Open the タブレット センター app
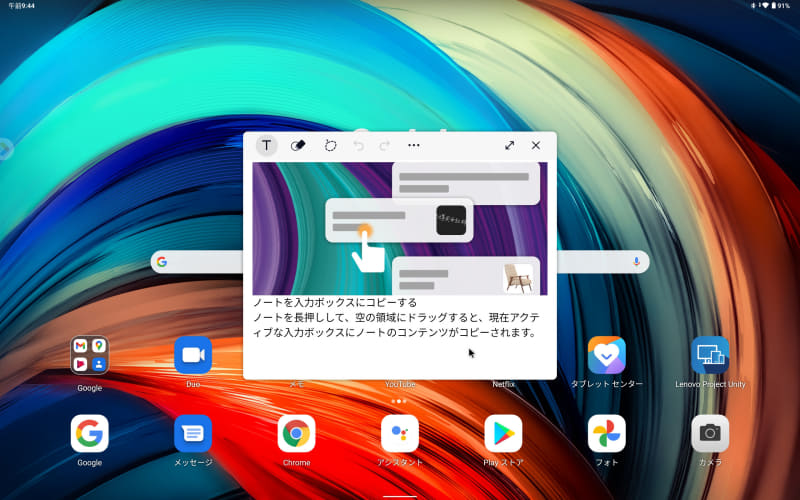The image size is (800, 500). [x=607, y=355]
